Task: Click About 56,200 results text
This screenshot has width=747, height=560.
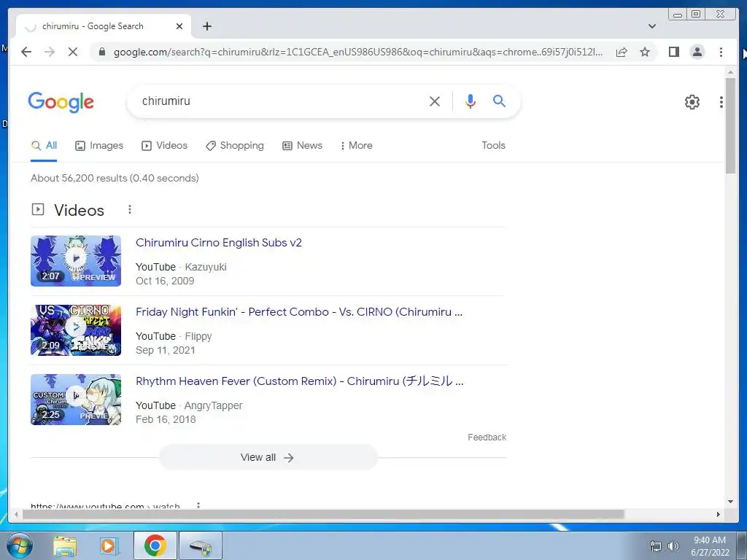Action: point(115,178)
